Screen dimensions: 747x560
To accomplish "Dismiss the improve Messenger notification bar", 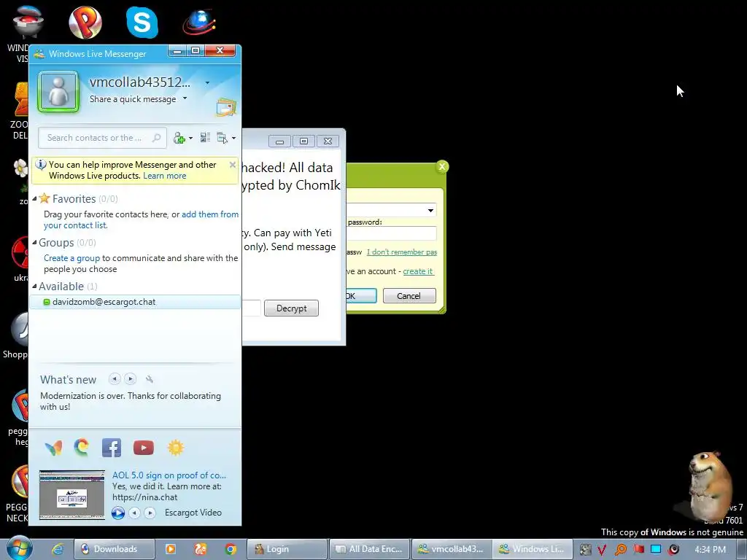I will pos(233,165).
